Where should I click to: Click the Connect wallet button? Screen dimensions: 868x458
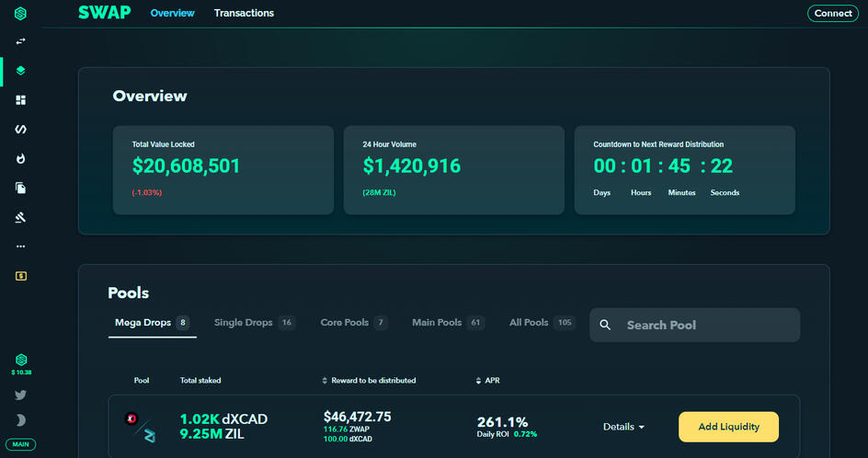pyautogui.click(x=832, y=13)
